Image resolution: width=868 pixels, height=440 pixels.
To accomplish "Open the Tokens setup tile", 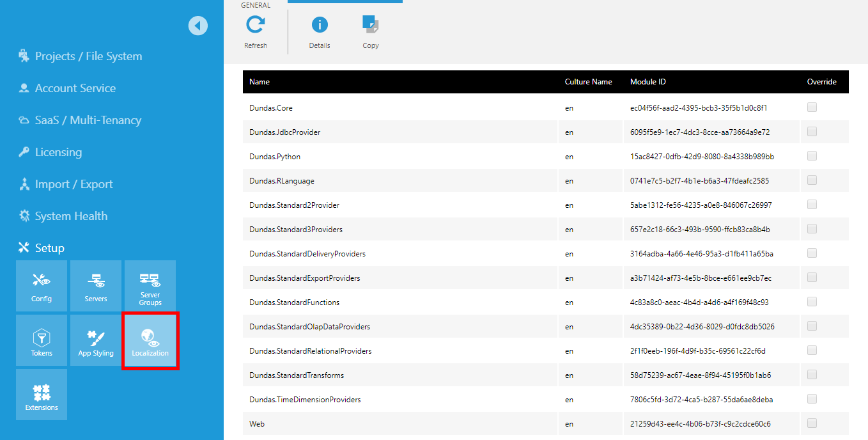I will 41,340.
